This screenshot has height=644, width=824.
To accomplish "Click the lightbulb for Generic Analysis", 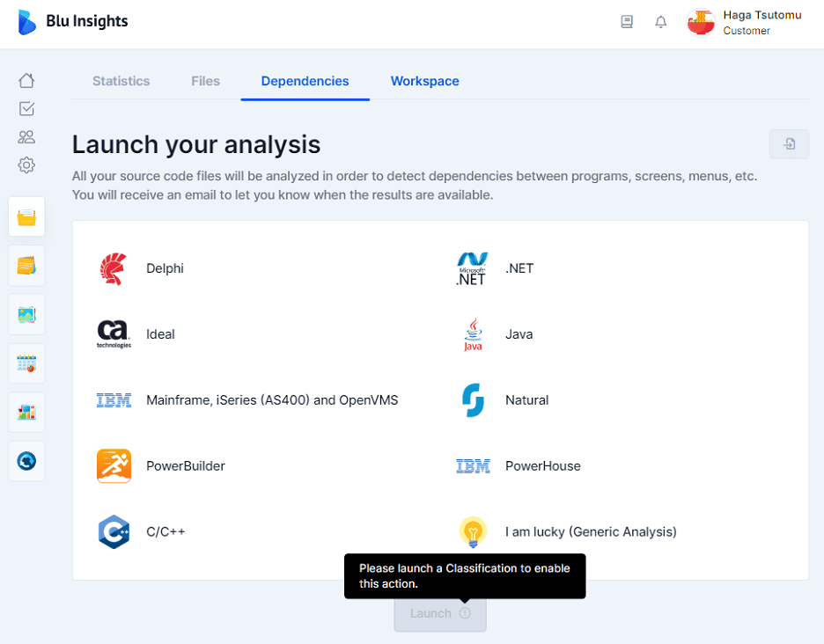I will pos(473,531).
